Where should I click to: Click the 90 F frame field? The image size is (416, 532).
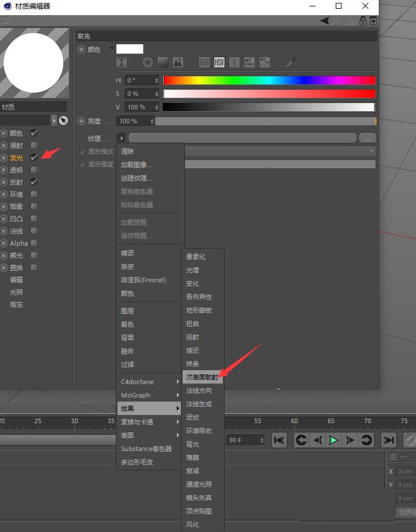coord(246,440)
